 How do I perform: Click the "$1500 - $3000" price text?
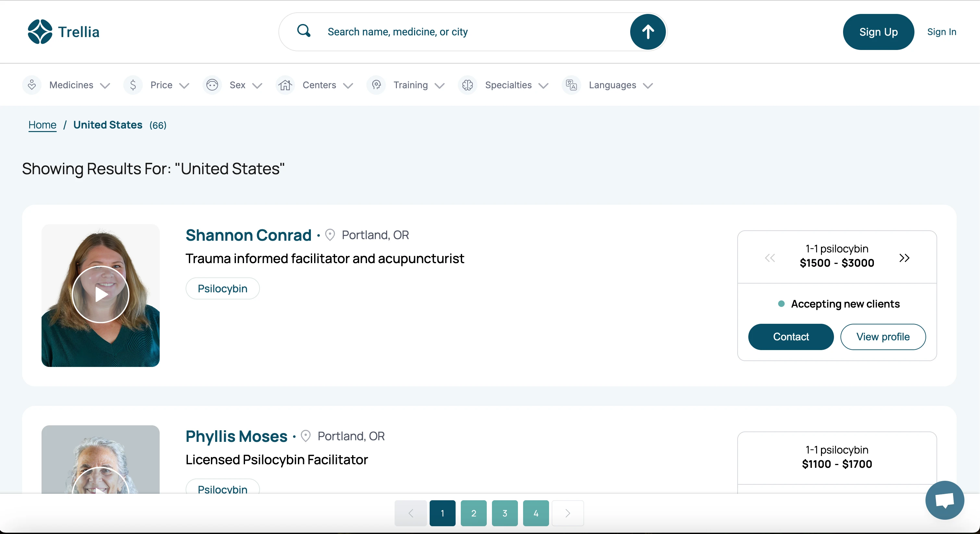pos(837,263)
